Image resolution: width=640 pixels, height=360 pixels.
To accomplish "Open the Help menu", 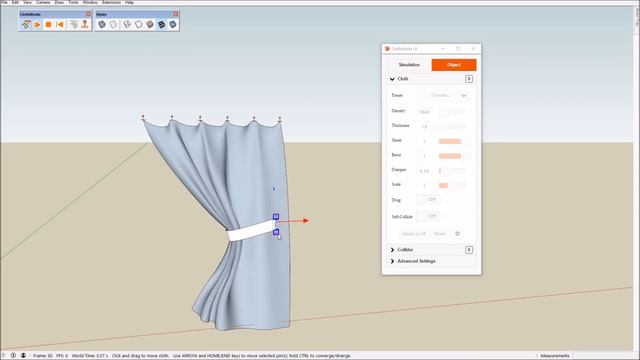I will 129,2.
